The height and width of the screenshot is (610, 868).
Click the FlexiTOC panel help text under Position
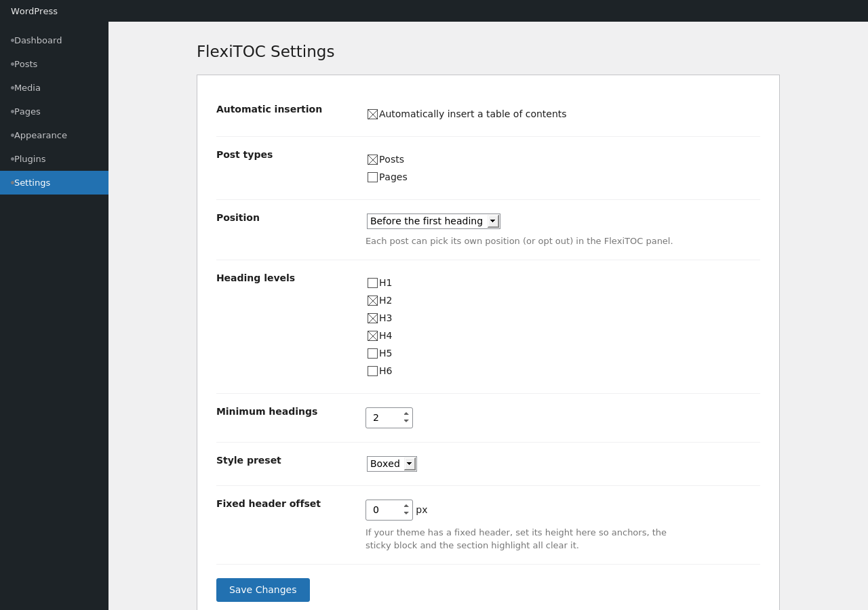(519, 241)
